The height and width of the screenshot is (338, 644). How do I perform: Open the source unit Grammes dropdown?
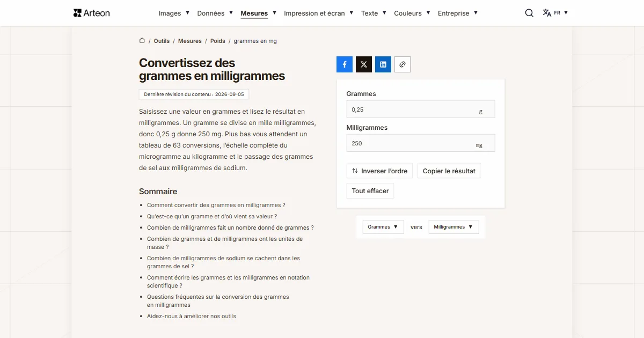pos(383,227)
